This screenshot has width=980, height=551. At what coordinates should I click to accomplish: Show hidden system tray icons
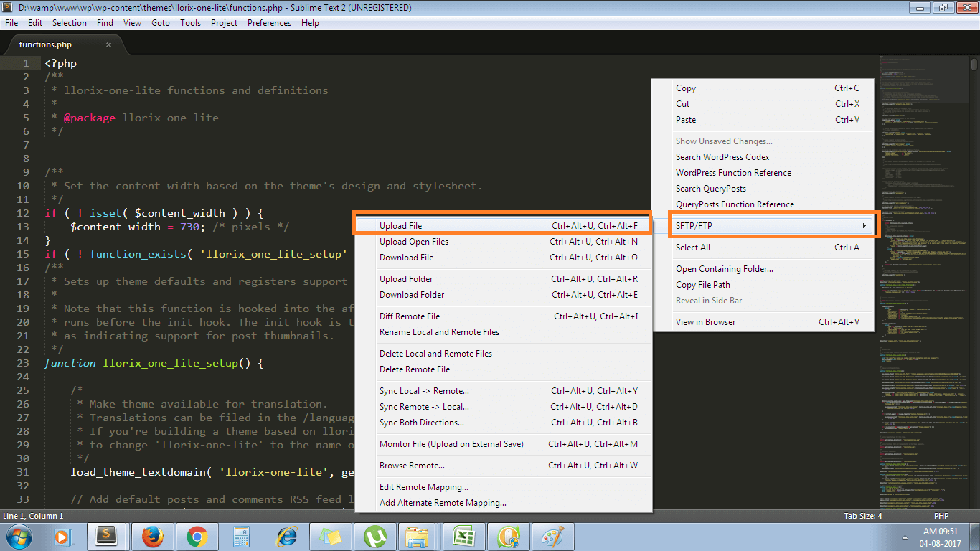point(904,537)
